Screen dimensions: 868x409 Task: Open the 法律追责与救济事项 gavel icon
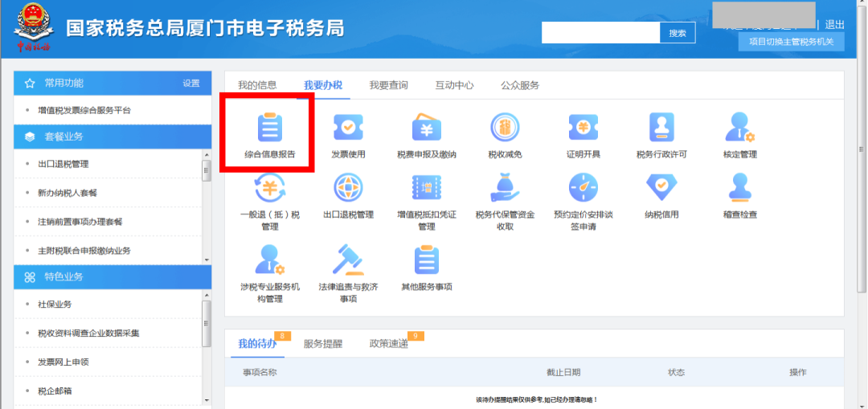(348, 260)
